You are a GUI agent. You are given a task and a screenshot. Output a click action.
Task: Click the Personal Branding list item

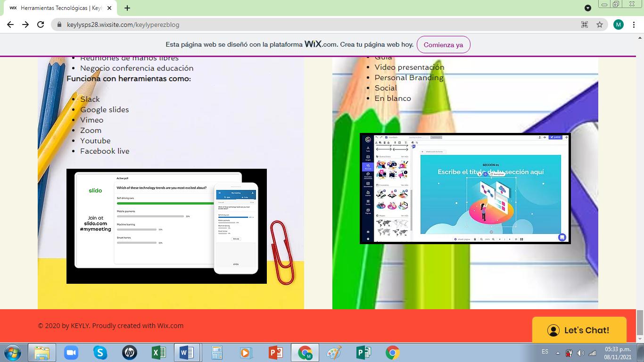pos(409,77)
